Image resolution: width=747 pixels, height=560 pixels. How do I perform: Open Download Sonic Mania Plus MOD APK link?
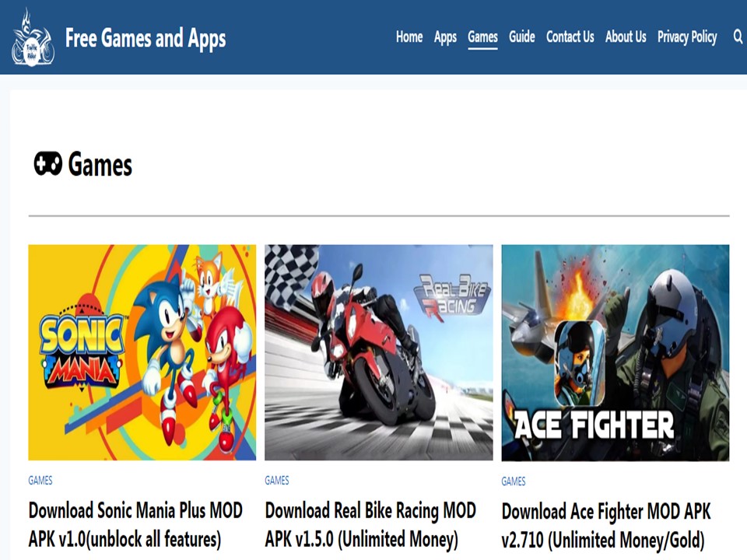pyautogui.click(x=135, y=525)
